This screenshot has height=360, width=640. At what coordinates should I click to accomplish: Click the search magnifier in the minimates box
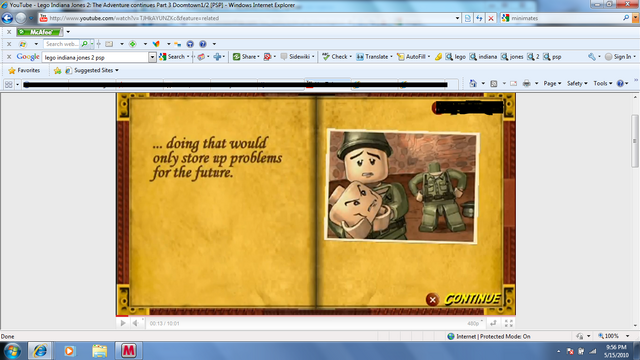[626, 18]
